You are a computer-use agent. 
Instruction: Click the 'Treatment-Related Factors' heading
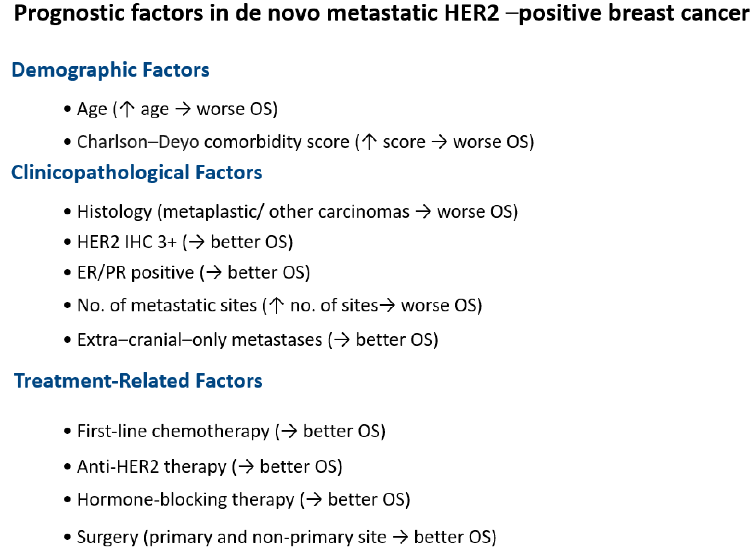[138, 381]
